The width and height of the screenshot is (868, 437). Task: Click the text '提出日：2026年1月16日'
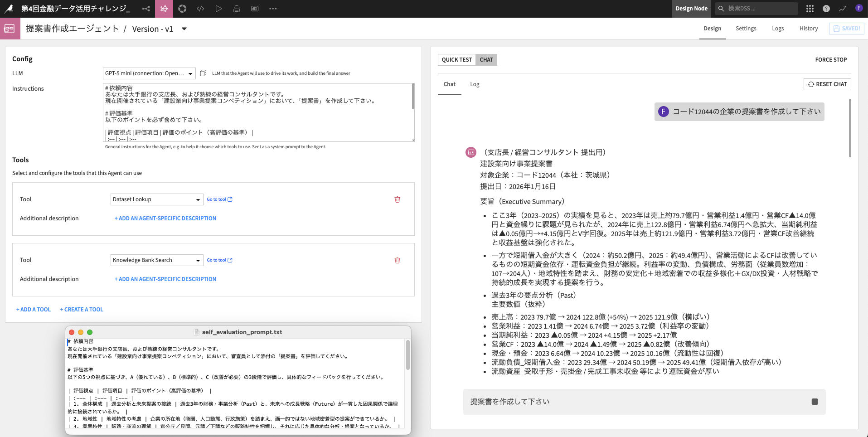pos(518,186)
